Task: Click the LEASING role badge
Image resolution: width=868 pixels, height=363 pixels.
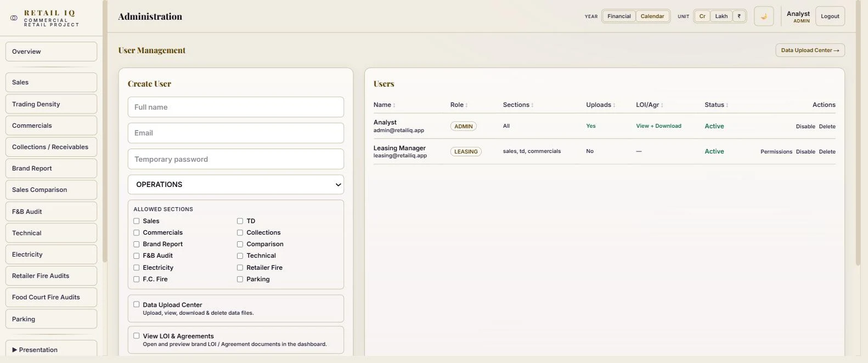Action: (466, 151)
